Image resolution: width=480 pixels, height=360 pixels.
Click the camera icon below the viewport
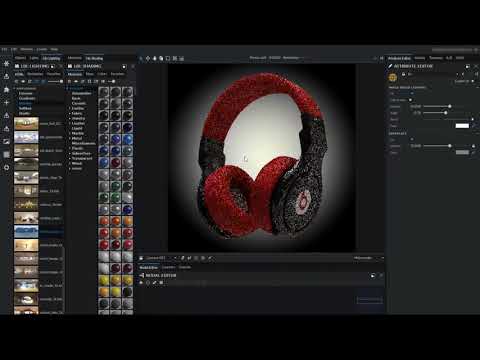pos(141,258)
